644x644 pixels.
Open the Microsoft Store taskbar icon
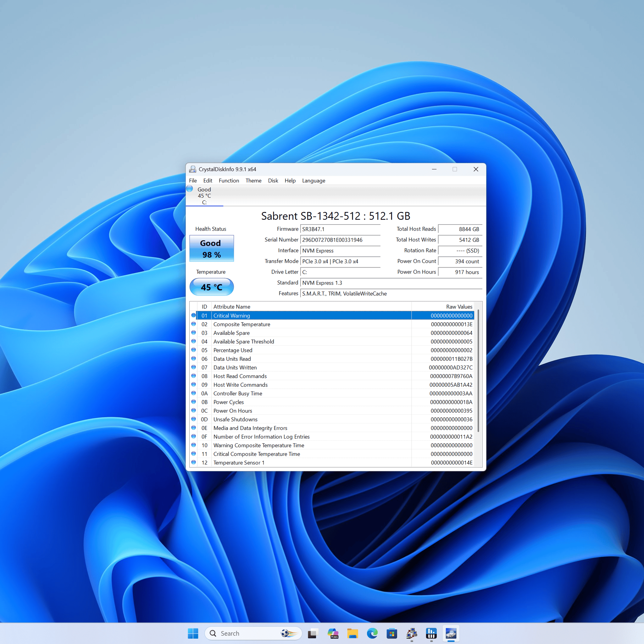coord(392,633)
